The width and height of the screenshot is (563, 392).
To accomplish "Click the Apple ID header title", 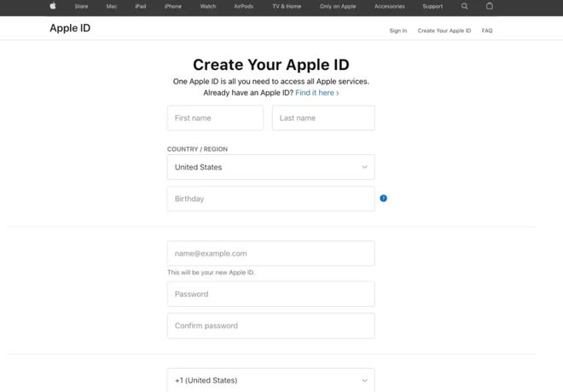I will (70, 28).
